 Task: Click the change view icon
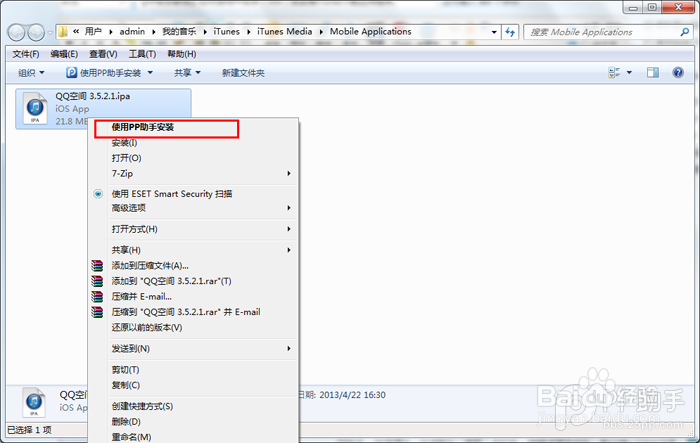[x=614, y=72]
